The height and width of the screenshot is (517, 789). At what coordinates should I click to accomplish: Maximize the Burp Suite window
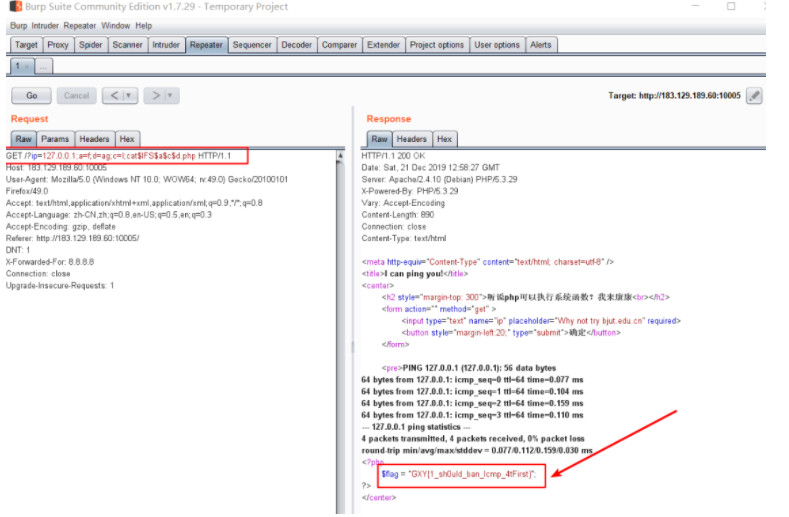[731, 6]
